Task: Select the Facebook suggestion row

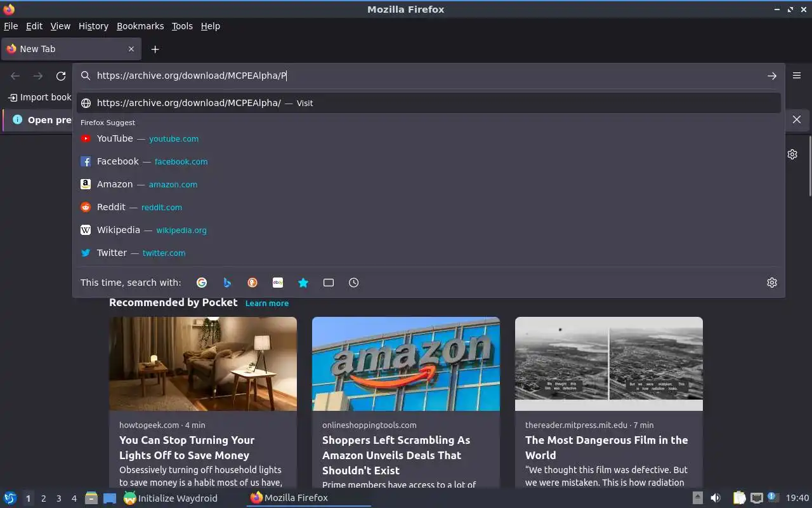Action: coord(429,161)
